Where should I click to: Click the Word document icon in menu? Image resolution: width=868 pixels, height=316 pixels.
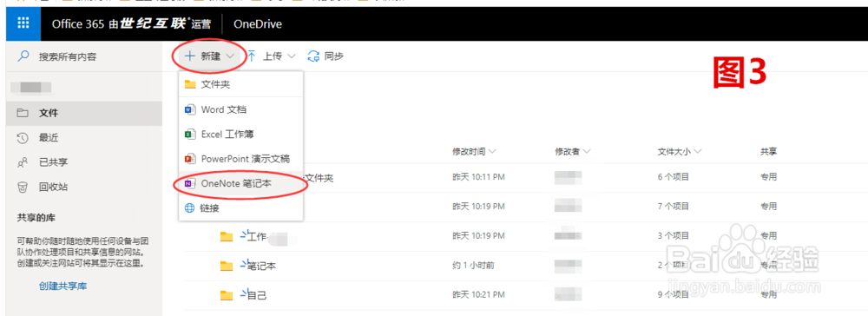[190, 109]
